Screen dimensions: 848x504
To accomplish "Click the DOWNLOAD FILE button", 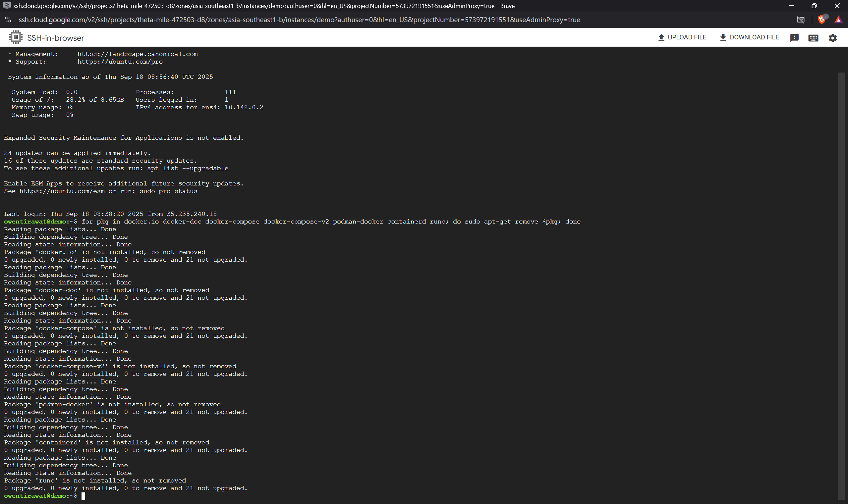I will pos(749,37).
